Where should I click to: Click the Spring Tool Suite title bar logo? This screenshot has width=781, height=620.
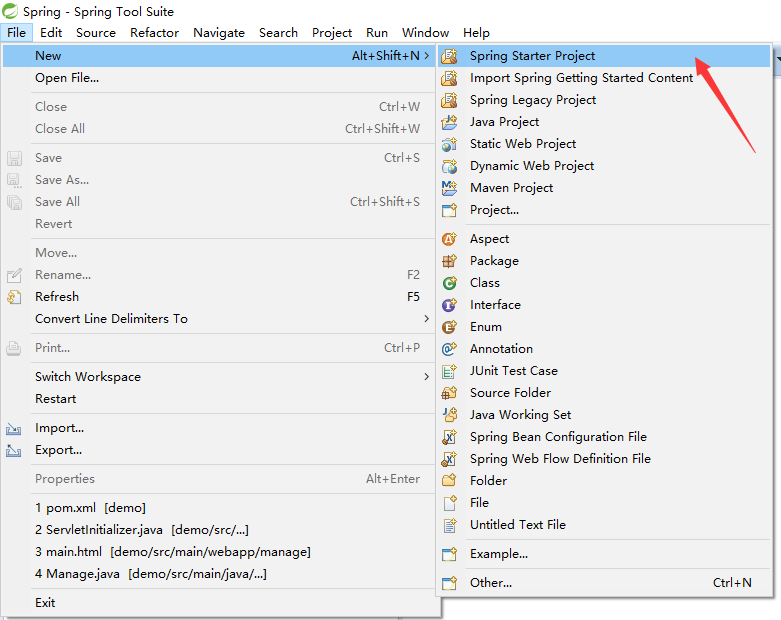[10, 11]
